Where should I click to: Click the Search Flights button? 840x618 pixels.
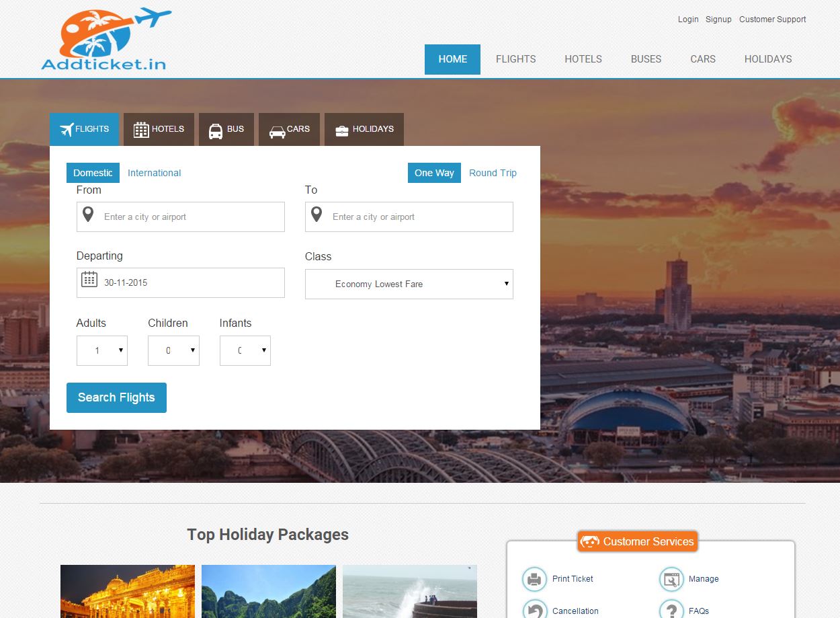pyautogui.click(x=116, y=397)
